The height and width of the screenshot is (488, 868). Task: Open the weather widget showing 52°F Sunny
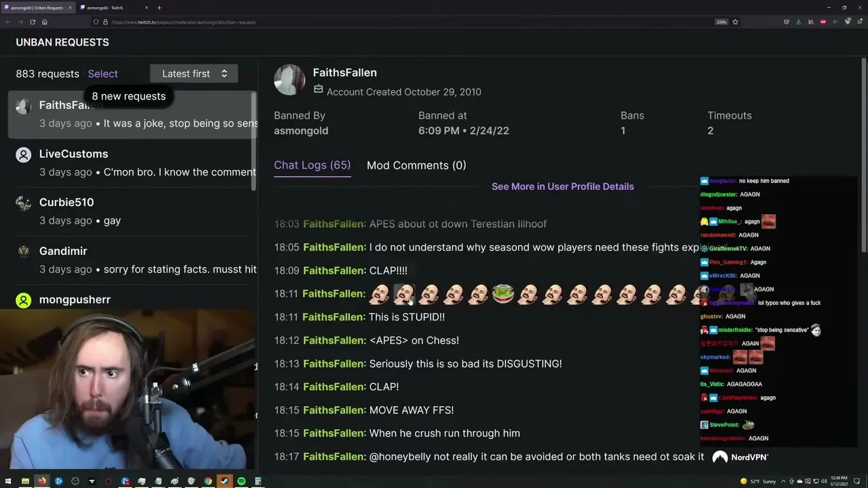click(x=757, y=481)
